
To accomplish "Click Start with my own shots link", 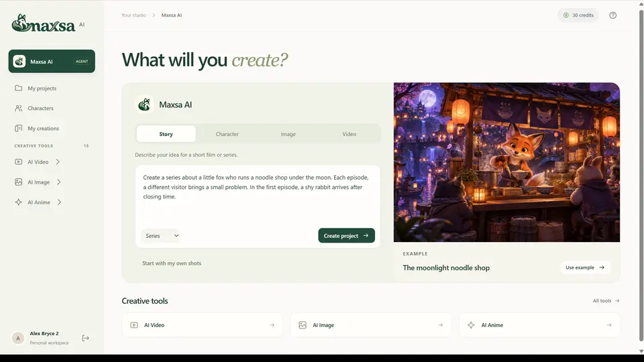I will (172, 263).
